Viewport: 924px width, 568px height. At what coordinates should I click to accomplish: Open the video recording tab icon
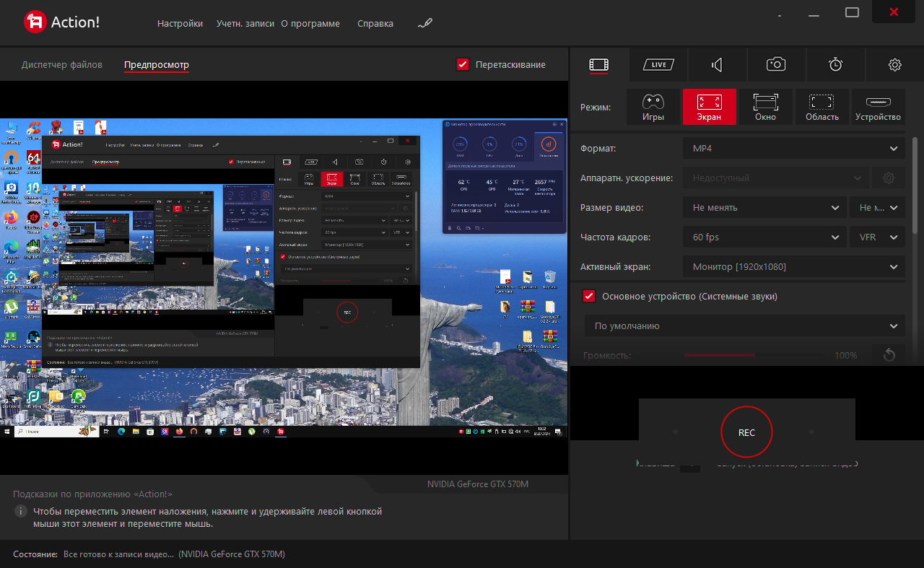599,64
